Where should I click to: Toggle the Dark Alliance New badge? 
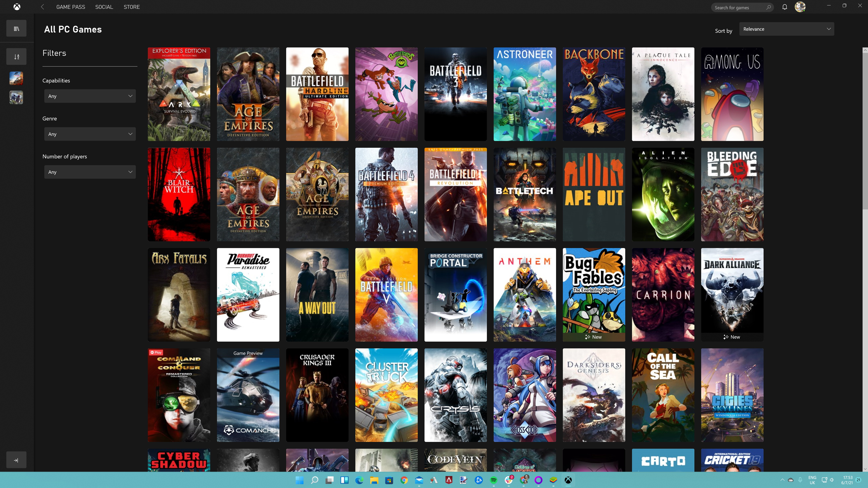[x=732, y=337]
